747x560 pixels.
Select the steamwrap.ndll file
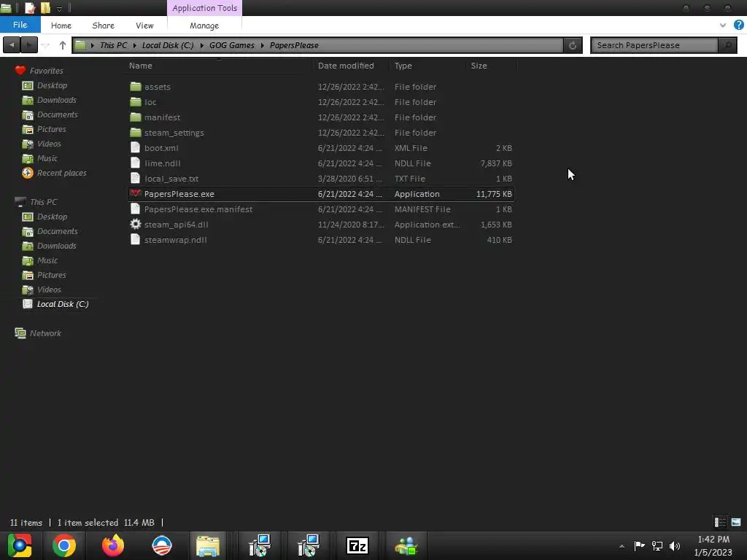[320, 239]
